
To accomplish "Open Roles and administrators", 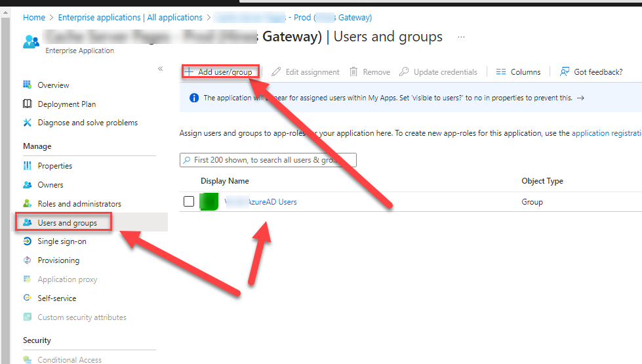I will coord(79,204).
